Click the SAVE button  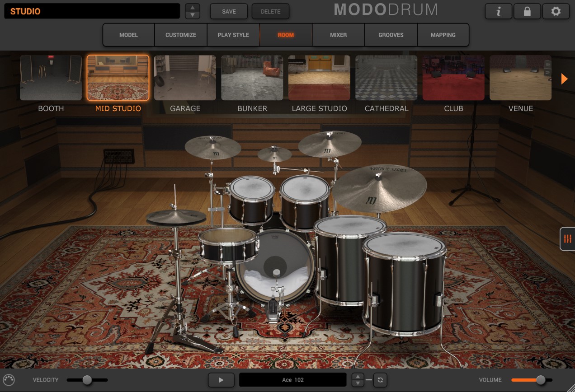229,11
